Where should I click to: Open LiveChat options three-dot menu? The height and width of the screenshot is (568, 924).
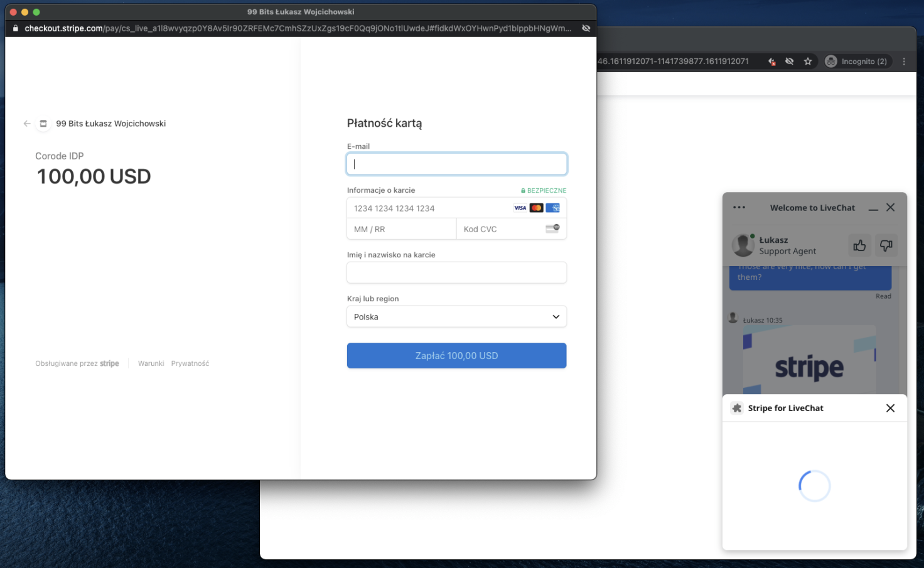739,207
